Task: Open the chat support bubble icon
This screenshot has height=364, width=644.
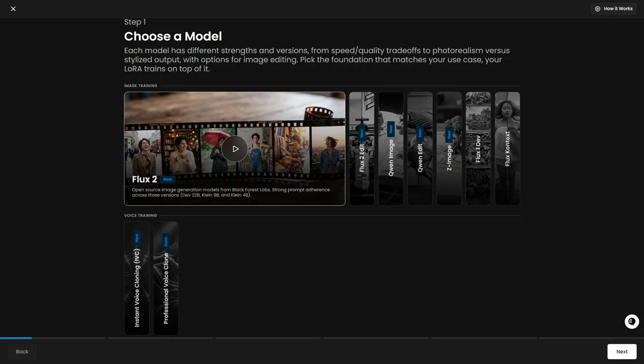Action: (632, 322)
